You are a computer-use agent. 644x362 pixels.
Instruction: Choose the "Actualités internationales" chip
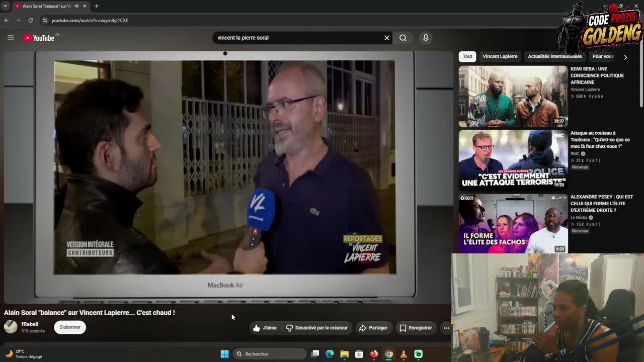(554, 56)
